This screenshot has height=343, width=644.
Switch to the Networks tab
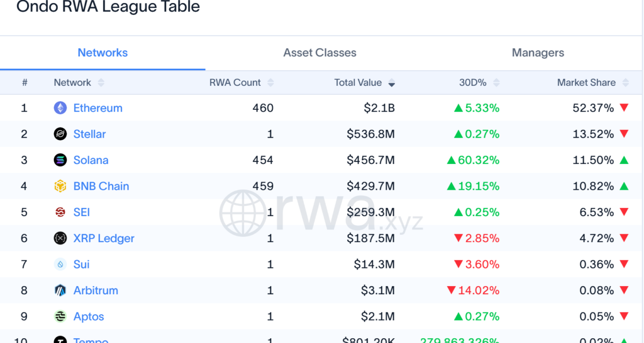[103, 53]
